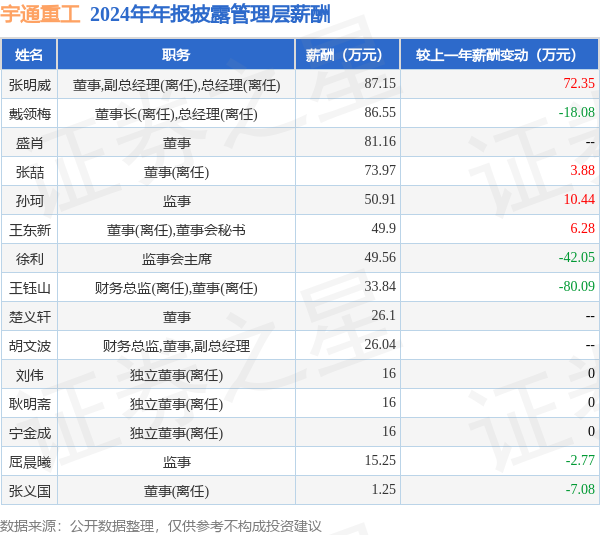Select the name 宁金成

point(30,433)
